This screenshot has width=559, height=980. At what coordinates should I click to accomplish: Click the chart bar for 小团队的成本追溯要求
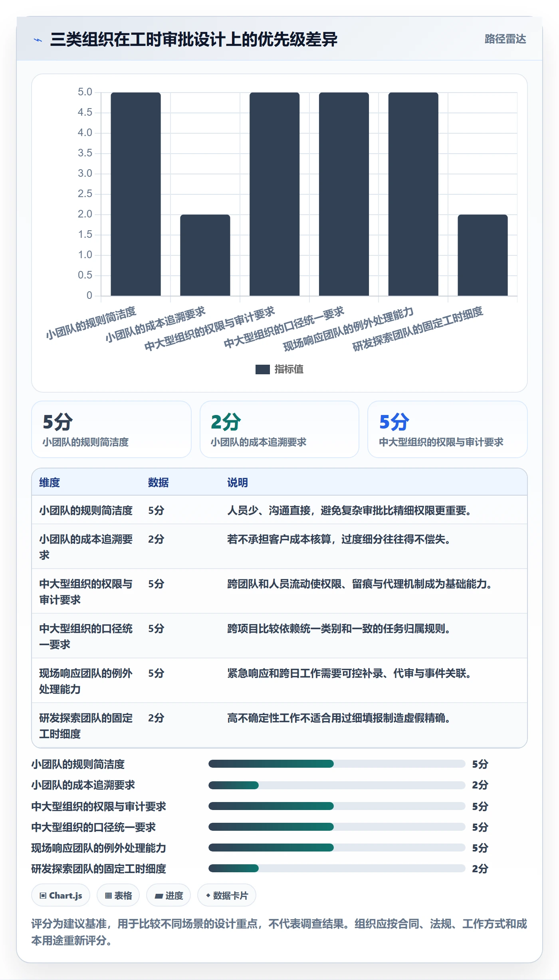pos(205,255)
